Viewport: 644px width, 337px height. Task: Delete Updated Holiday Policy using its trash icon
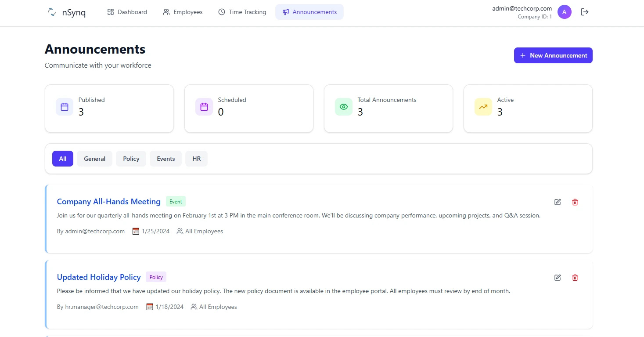[575, 278]
